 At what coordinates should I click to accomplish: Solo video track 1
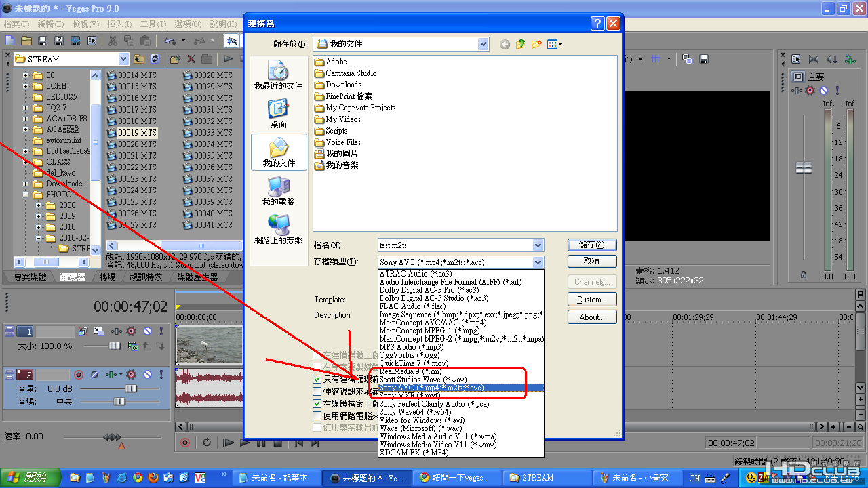click(x=161, y=331)
